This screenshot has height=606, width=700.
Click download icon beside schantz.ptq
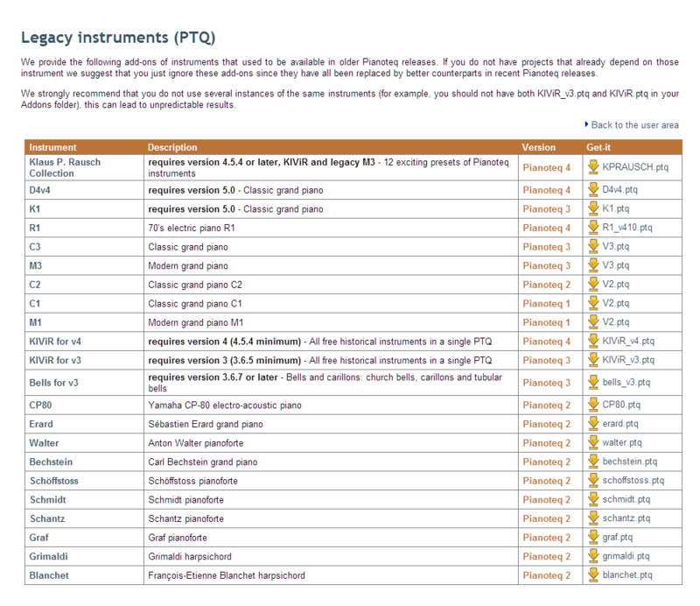click(x=593, y=518)
